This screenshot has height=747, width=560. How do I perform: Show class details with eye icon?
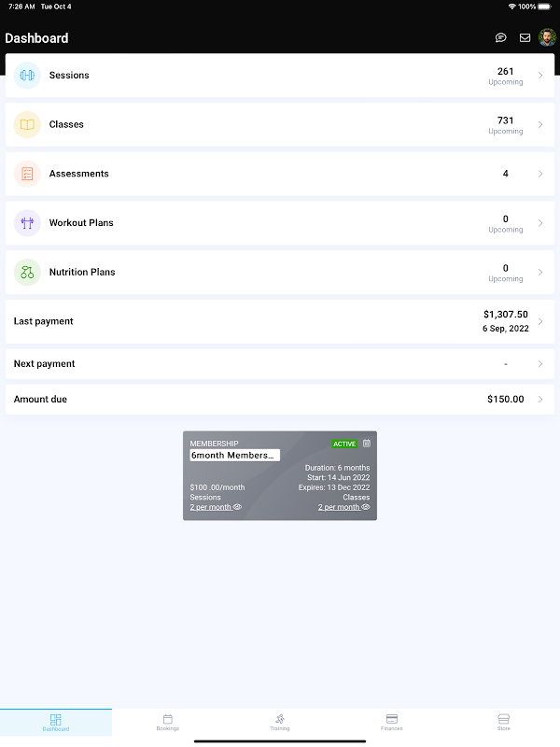point(365,507)
